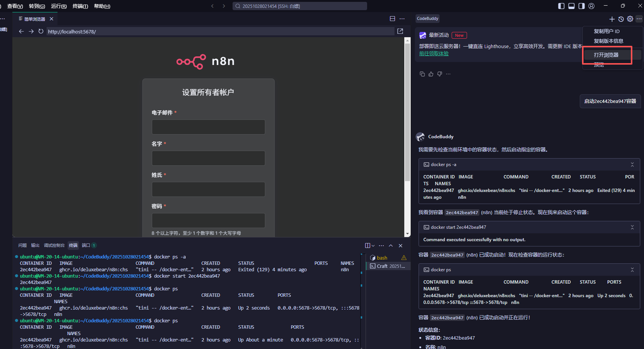Open editor more actions menu

point(402,19)
